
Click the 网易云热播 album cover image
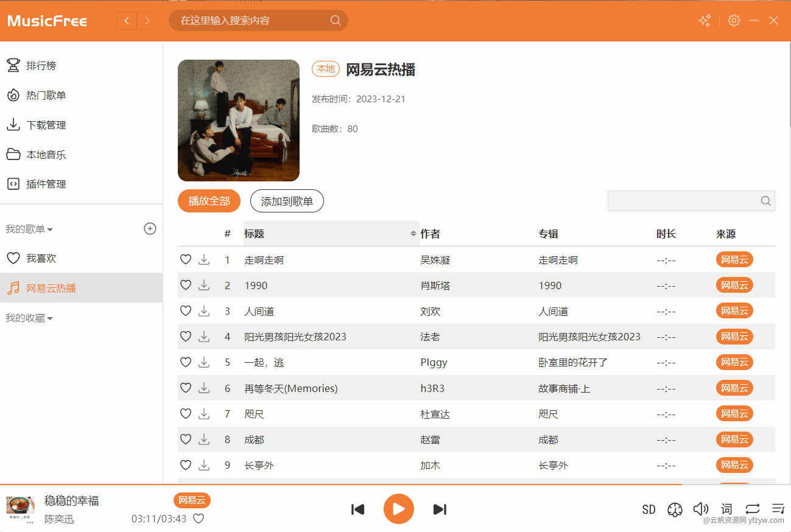point(239,121)
